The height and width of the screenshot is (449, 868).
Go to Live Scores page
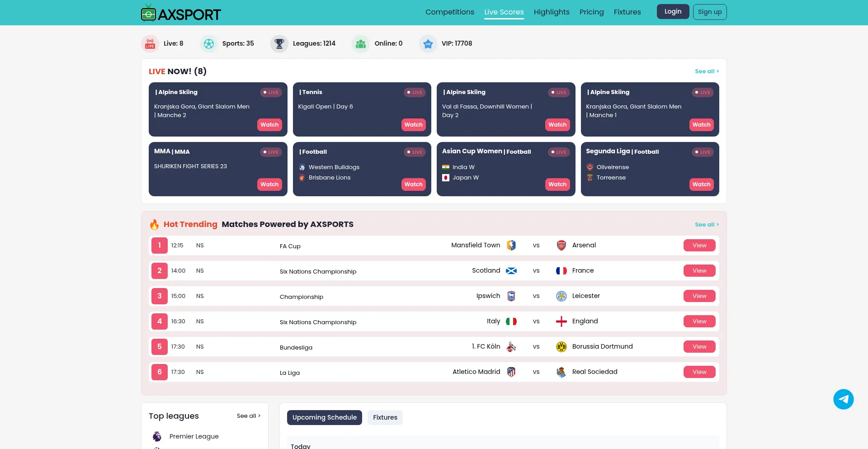click(504, 12)
